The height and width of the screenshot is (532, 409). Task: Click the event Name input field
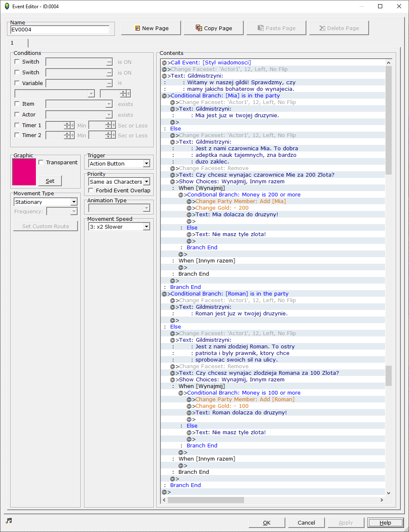click(x=60, y=29)
